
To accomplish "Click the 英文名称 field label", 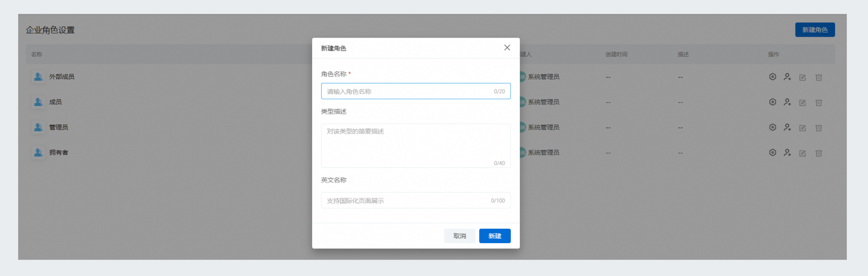I will click(333, 180).
